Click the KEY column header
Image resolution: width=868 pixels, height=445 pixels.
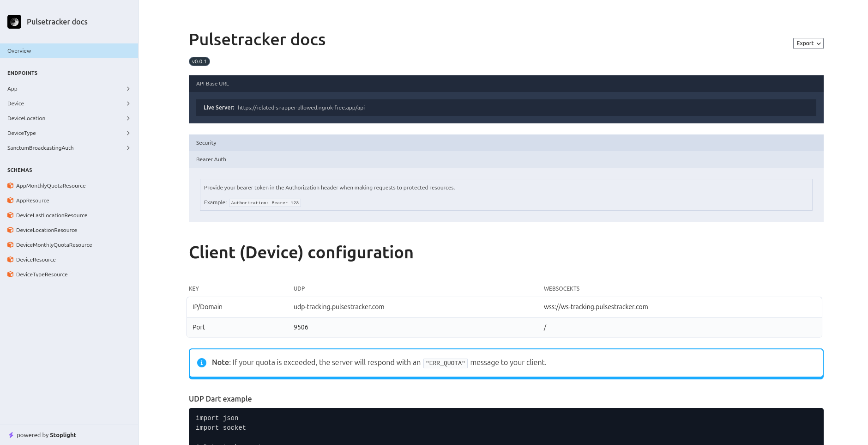[194, 289]
